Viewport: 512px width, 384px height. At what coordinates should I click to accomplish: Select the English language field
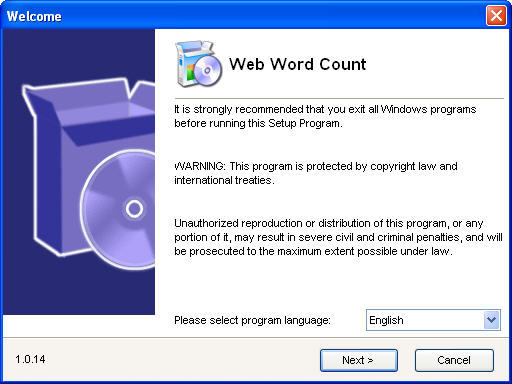click(433, 320)
